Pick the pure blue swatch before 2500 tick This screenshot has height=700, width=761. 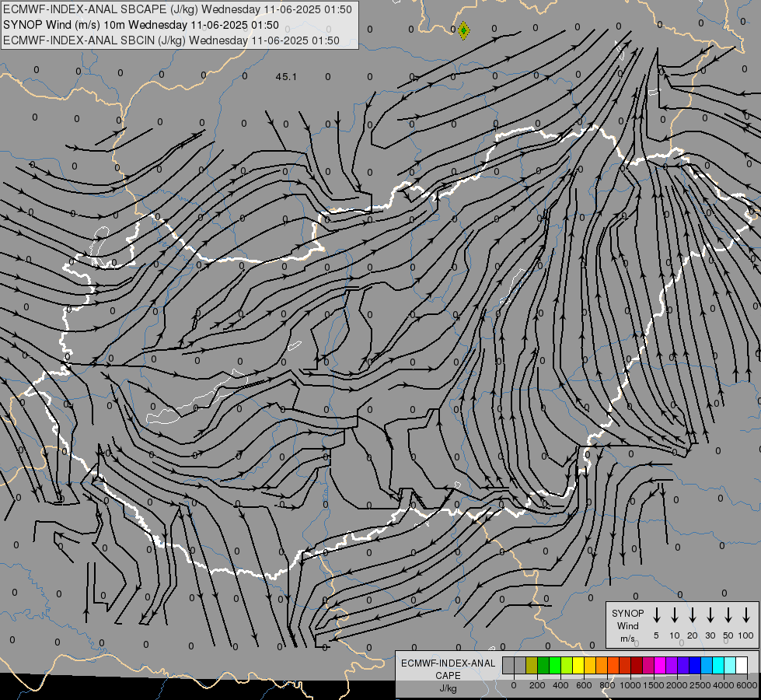pyautogui.click(x=695, y=665)
